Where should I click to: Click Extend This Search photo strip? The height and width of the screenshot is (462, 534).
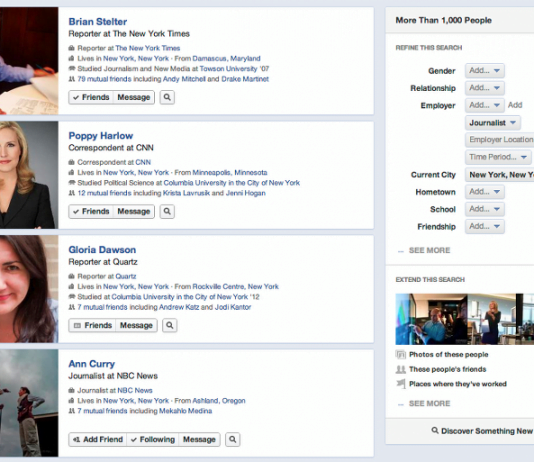point(465,319)
